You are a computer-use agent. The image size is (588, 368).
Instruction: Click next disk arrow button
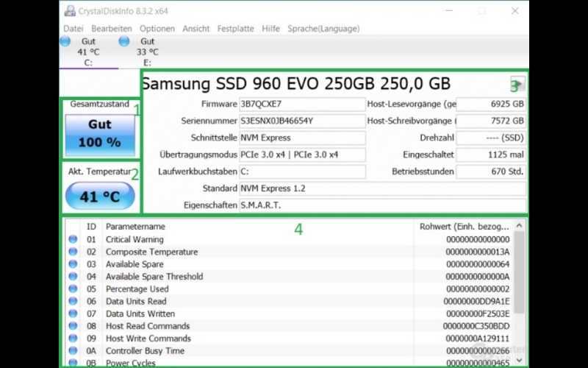pos(517,85)
